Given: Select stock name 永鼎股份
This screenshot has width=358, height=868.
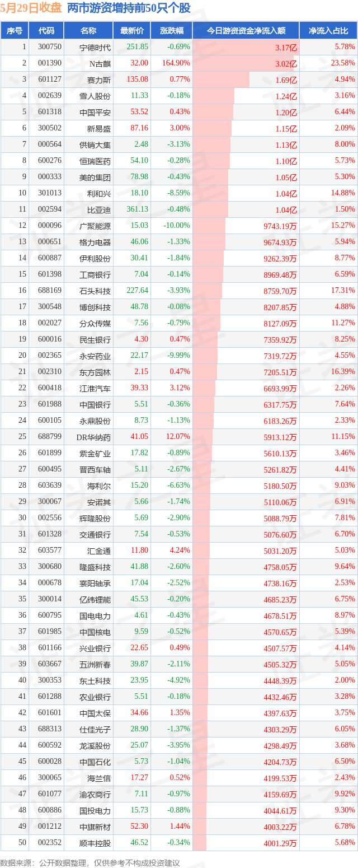Looking at the screenshot, I should tap(95, 421).
